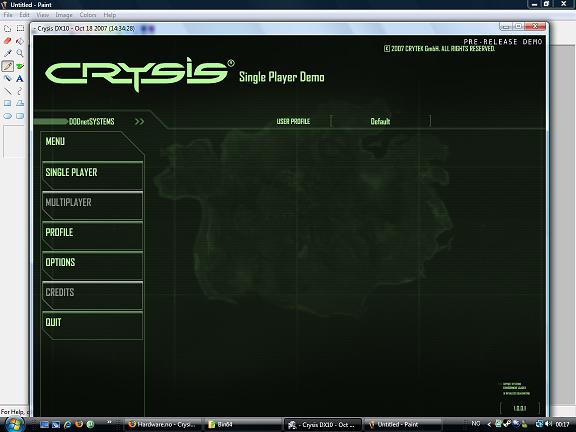Choose the straight Line tool

coord(7,91)
